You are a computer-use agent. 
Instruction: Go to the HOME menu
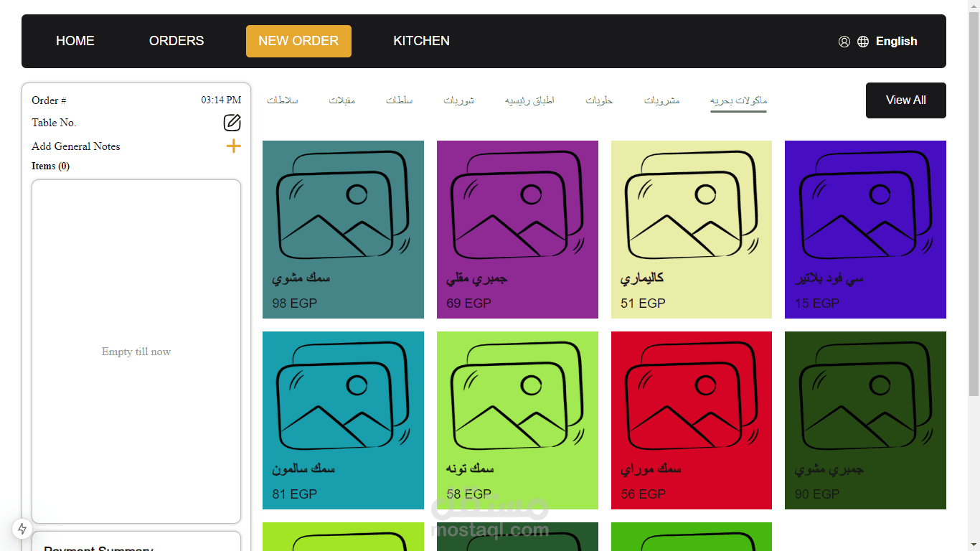click(x=75, y=41)
